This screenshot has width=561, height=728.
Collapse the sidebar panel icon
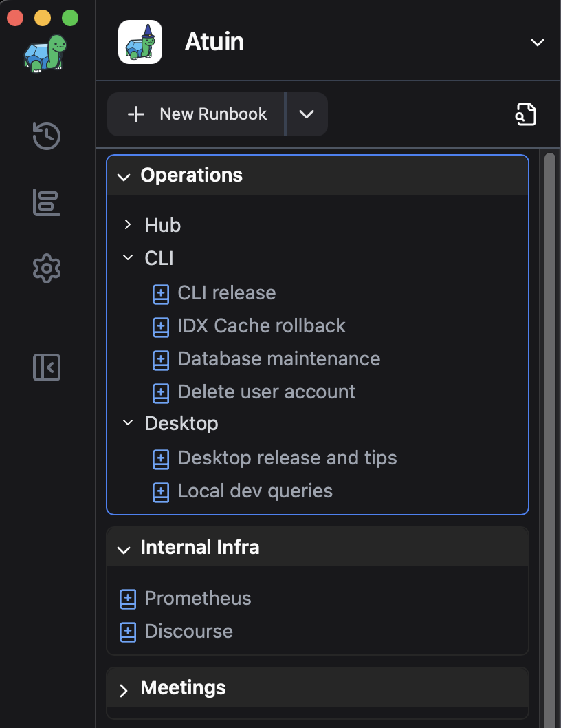[x=47, y=367]
